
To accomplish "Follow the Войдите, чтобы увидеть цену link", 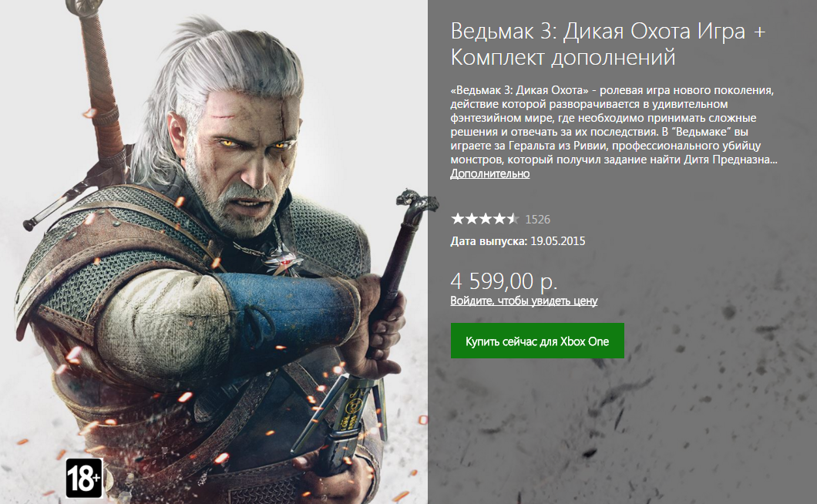I will click(x=523, y=301).
